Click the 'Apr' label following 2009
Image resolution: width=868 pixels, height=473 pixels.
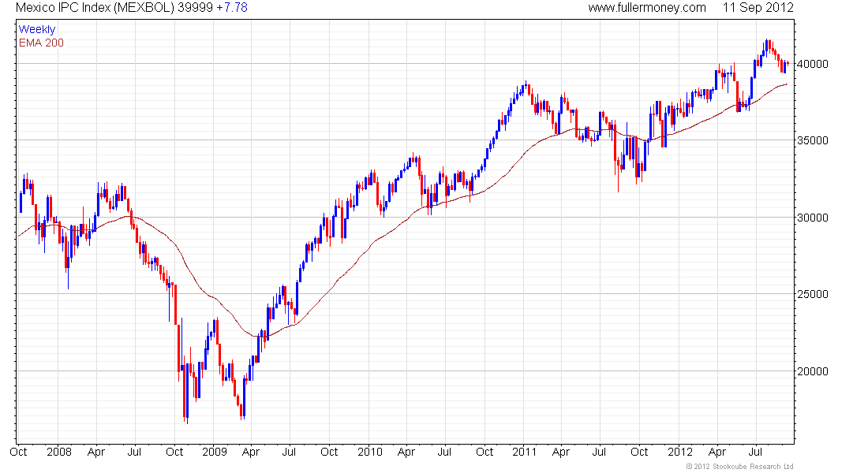point(251,452)
